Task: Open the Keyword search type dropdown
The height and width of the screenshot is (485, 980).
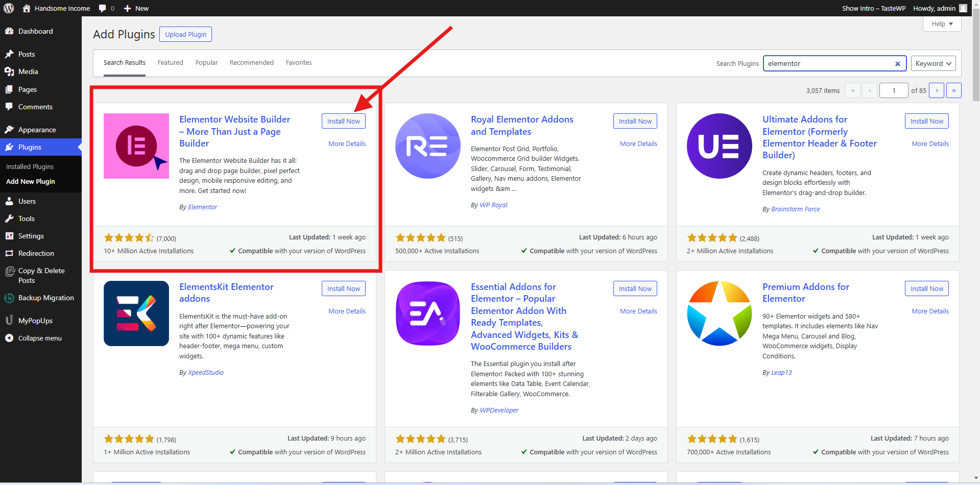Action: (x=934, y=63)
